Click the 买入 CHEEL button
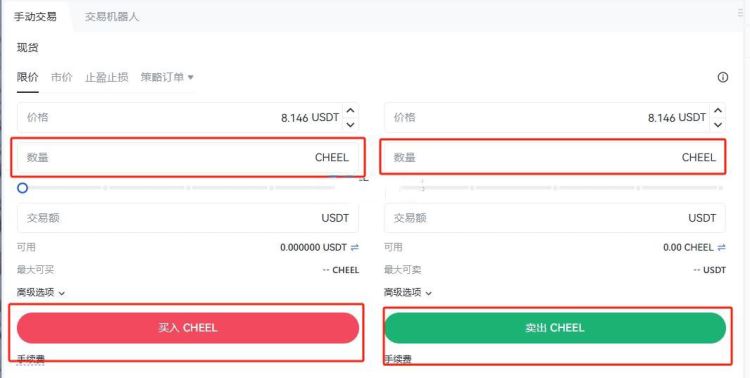Viewport: 750px width, 378px height. [188, 328]
